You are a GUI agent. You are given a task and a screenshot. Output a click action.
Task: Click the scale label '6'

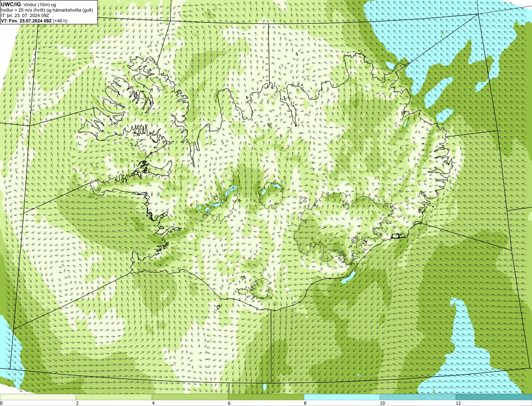pyautogui.click(x=229, y=403)
